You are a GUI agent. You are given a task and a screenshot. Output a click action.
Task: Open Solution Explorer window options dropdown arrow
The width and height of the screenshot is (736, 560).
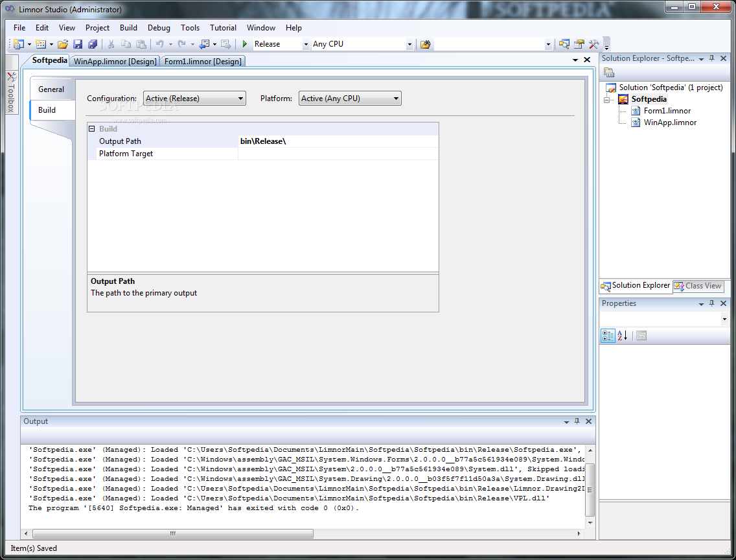[x=701, y=59]
